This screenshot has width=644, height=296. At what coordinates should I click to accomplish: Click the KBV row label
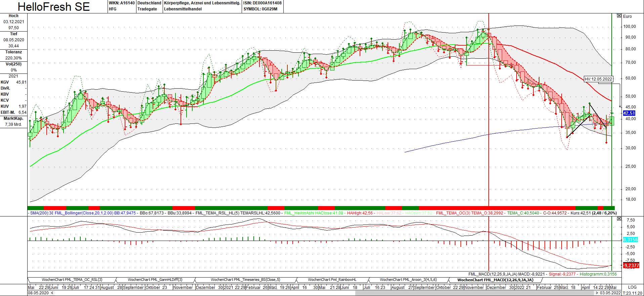5,94
